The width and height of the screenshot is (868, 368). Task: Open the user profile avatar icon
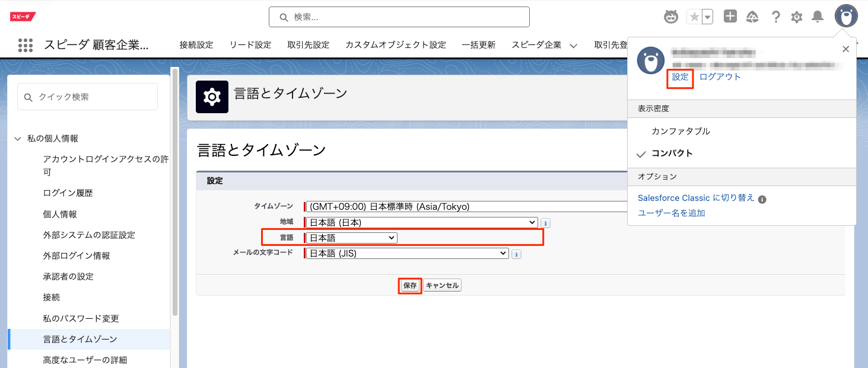pyautogui.click(x=845, y=16)
